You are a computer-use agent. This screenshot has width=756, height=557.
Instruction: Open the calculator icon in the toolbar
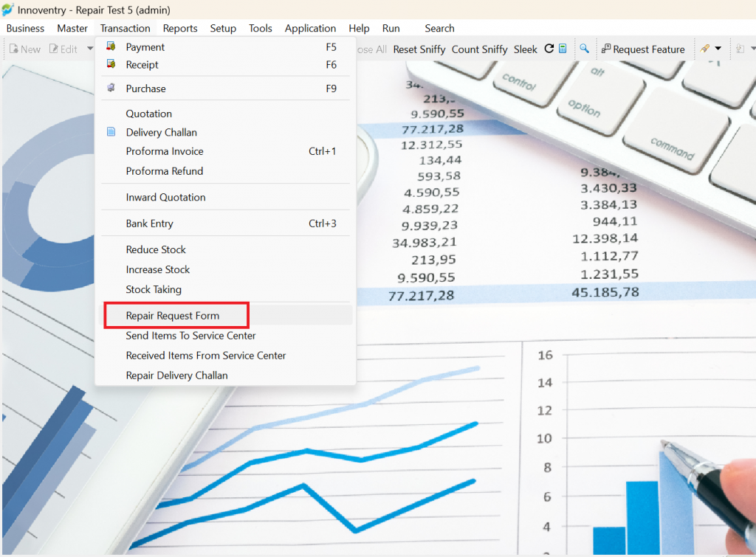(563, 49)
